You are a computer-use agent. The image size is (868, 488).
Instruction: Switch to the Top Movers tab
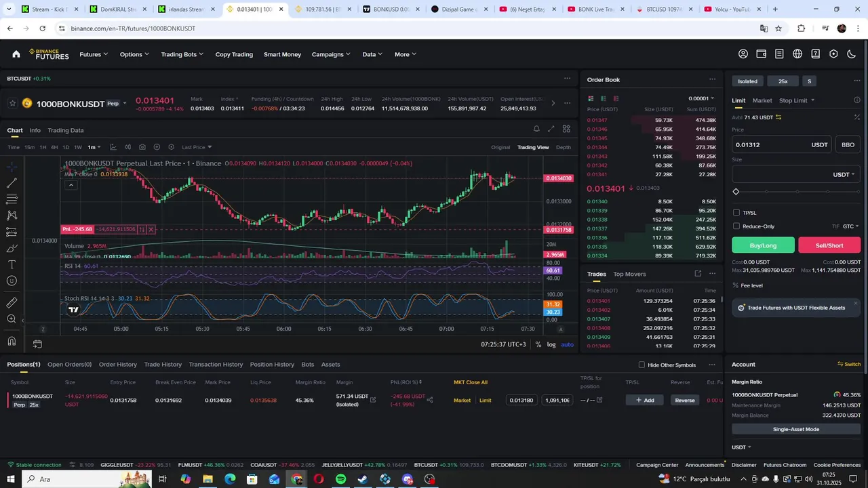tap(629, 274)
